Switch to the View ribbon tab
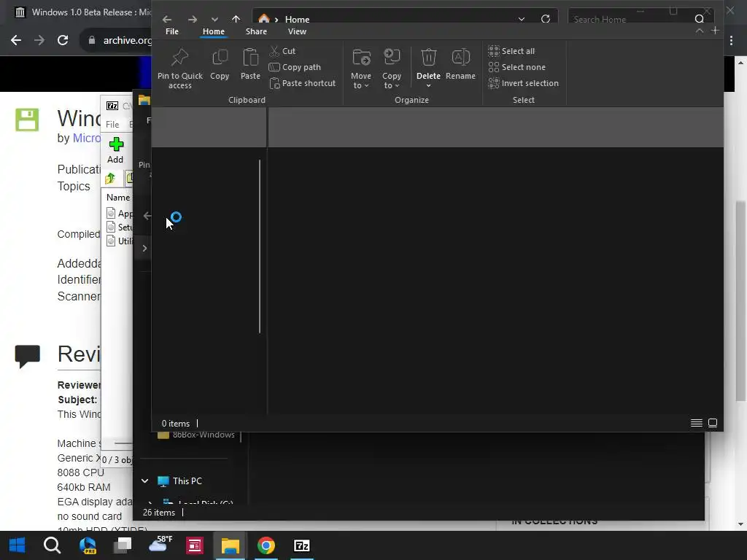This screenshot has height=560, width=747. tap(297, 31)
